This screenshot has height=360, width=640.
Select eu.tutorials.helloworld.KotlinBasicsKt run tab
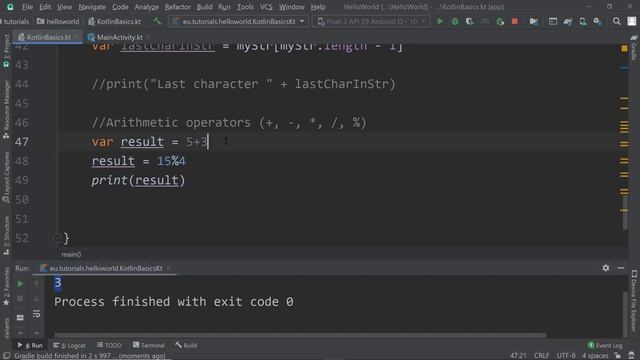coord(105,268)
